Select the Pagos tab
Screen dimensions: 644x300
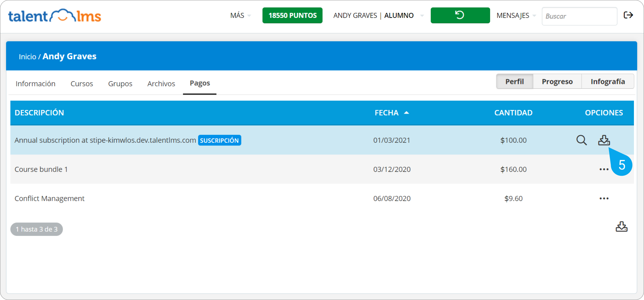(200, 83)
